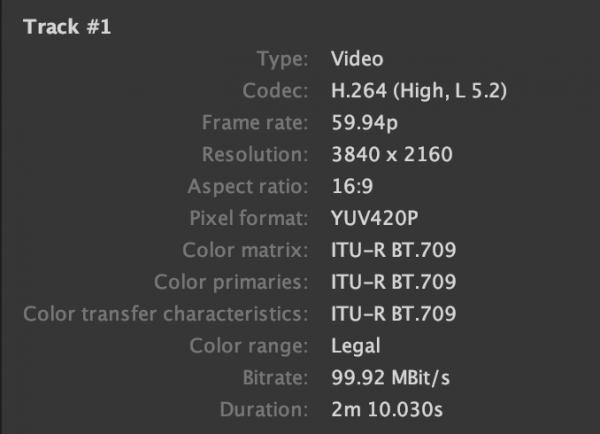Click the Bitrate label
This screenshot has height=434, width=600.
(x=273, y=378)
